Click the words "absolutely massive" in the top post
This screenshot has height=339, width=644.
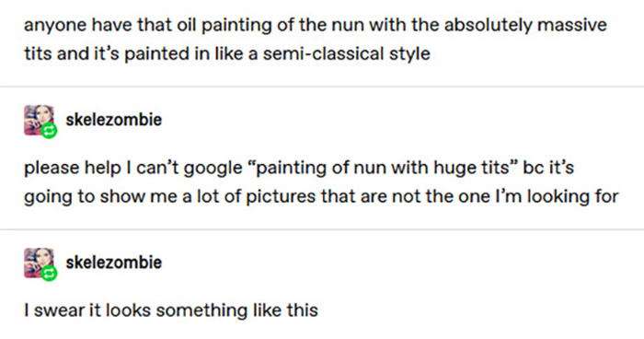pos(525,26)
